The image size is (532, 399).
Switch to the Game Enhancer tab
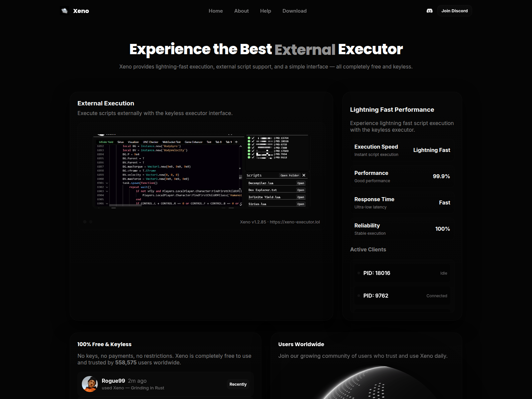click(194, 142)
